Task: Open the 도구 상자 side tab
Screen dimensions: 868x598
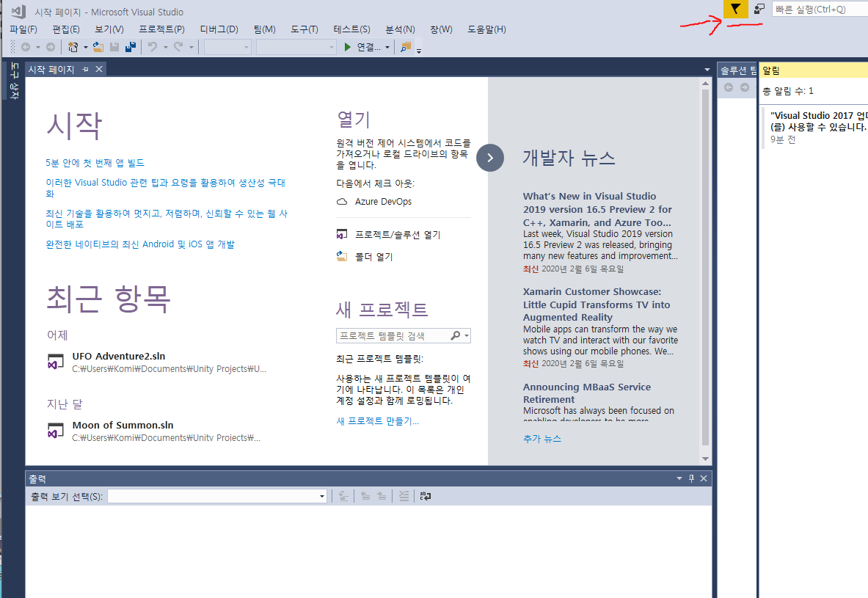Action: [15, 81]
